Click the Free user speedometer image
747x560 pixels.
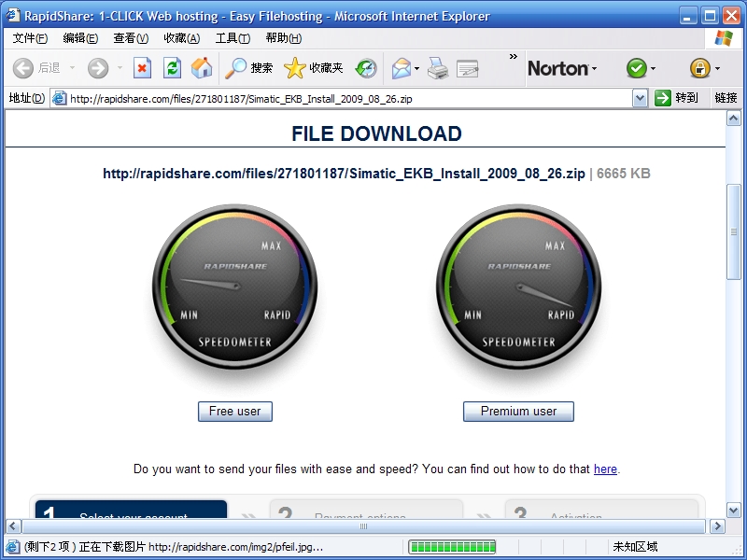[235, 287]
